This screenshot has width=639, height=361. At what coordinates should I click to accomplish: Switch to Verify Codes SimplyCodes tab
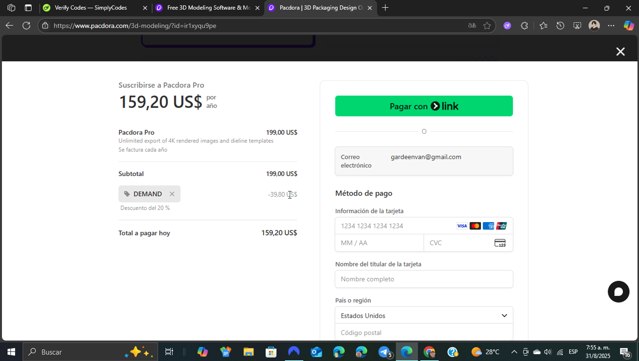(90, 8)
